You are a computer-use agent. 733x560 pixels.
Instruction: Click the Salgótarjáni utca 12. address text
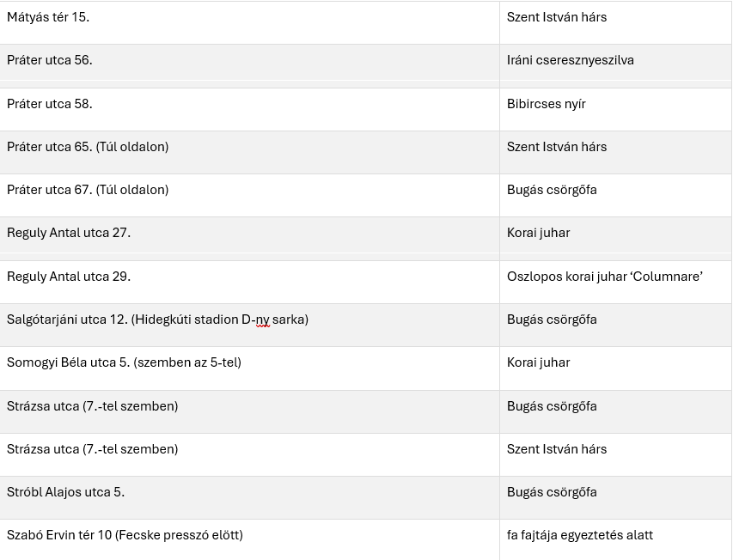pos(157,320)
